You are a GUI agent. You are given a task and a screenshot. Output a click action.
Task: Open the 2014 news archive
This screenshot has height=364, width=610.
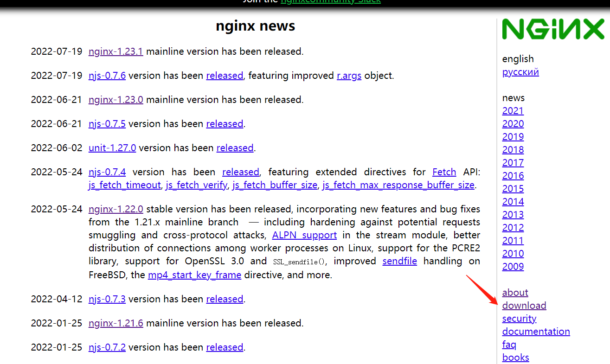tap(513, 202)
